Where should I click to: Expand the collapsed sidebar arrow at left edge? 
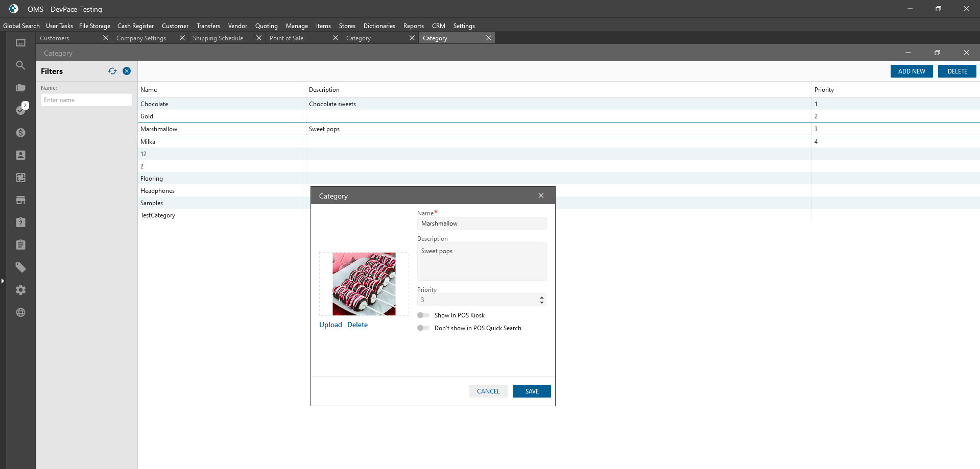(x=3, y=281)
